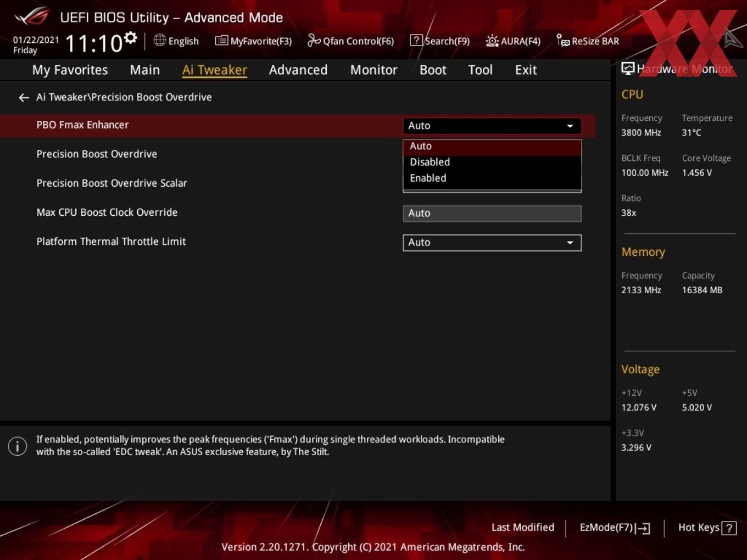Open Tool tab
Viewport: 747px width, 560px height.
click(480, 70)
